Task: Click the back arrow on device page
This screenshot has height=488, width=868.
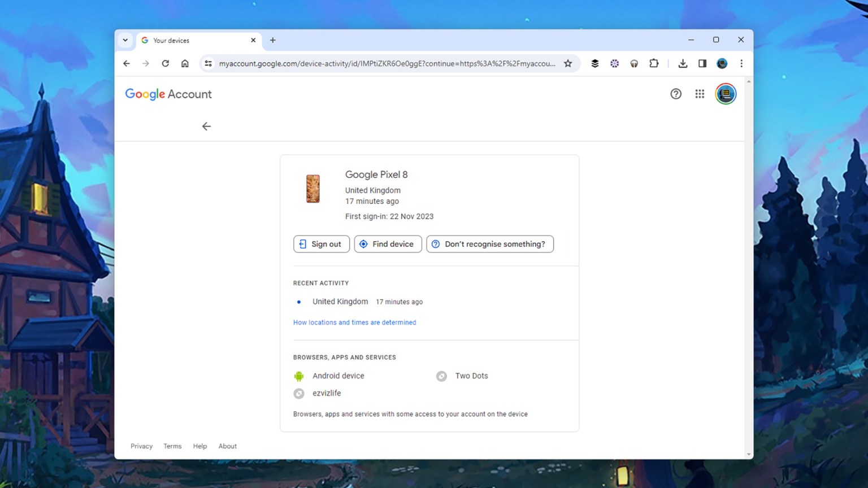Action: pyautogui.click(x=206, y=127)
